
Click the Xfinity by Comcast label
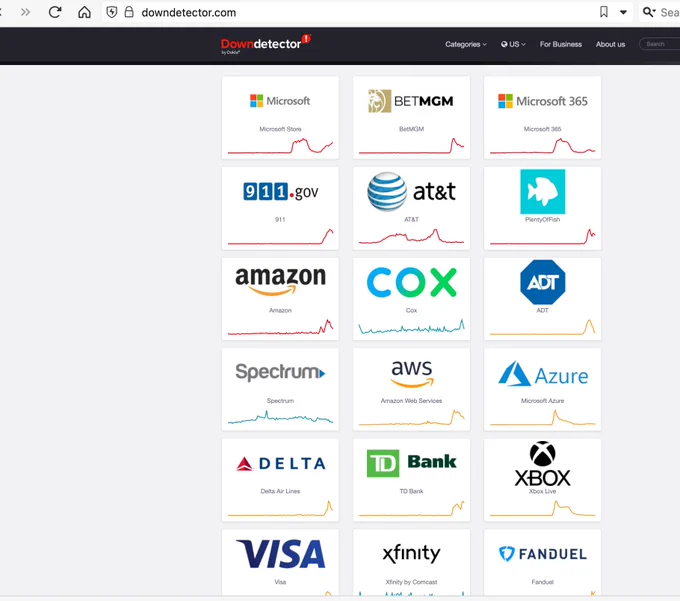tap(411, 582)
